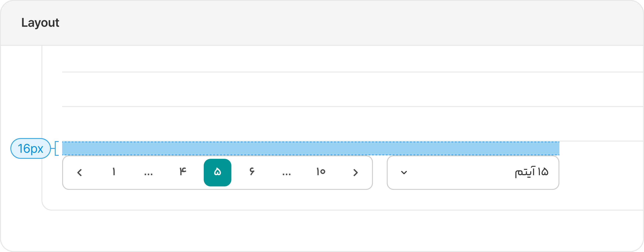
Task: Go to next page with right chevron
Action: pos(355,173)
